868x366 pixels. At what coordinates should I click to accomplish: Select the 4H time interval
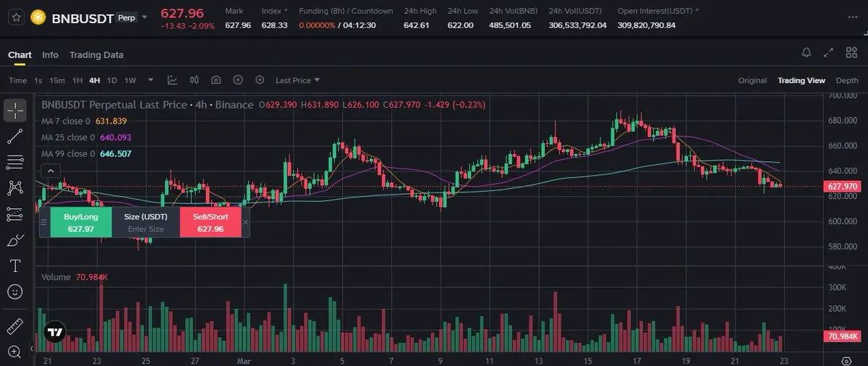pos(95,80)
